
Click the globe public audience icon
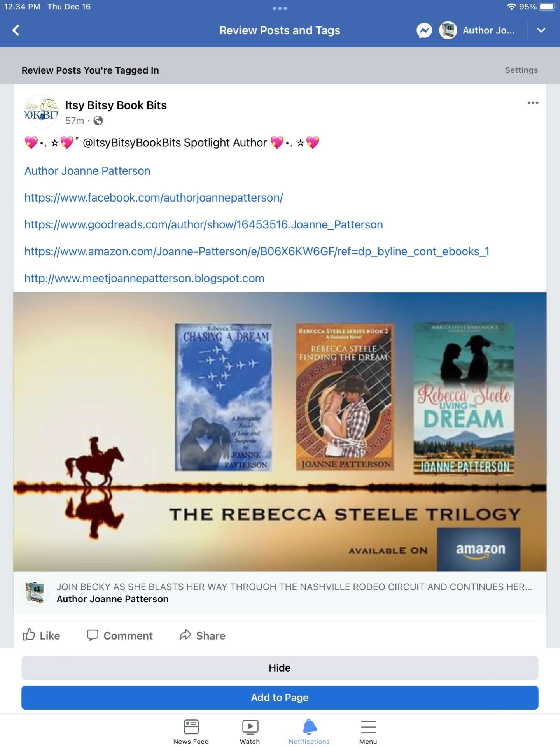tap(98, 121)
